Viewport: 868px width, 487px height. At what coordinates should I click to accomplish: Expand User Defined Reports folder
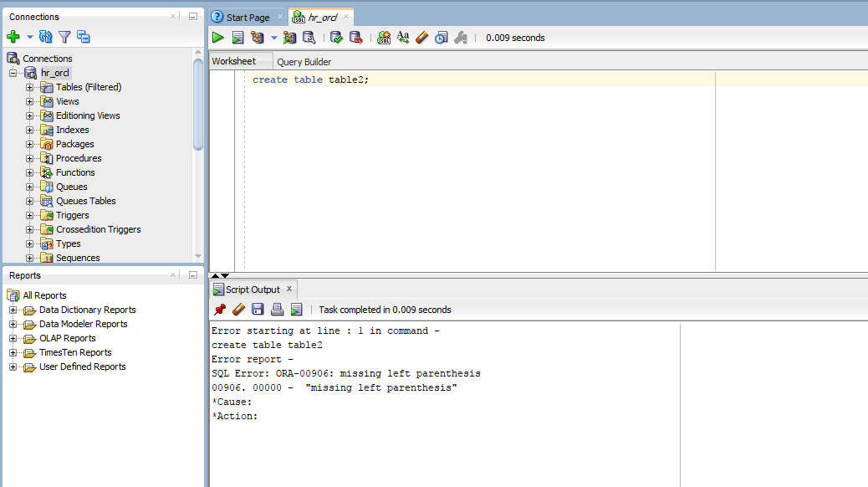tap(13, 367)
